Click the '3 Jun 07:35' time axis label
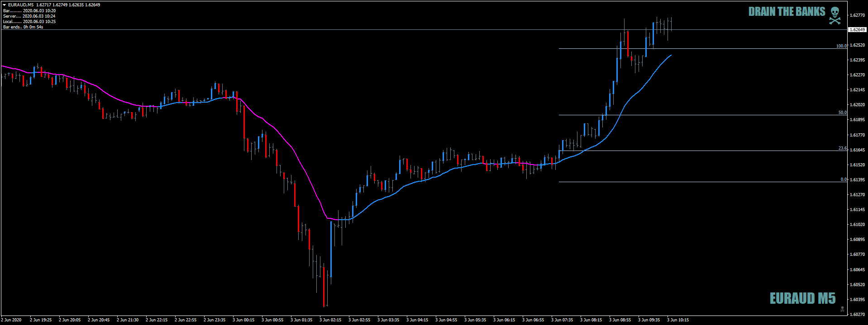The width and height of the screenshot is (868, 325). coord(562,320)
